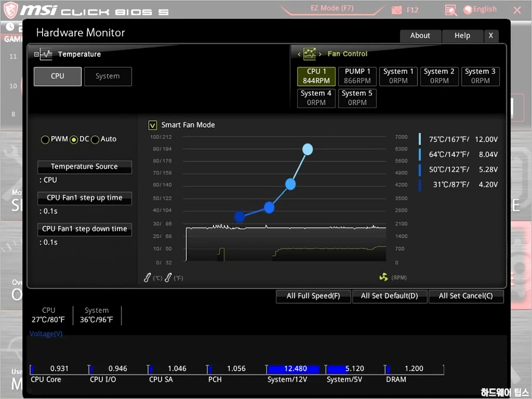Select the System 5 fan

coord(357,98)
